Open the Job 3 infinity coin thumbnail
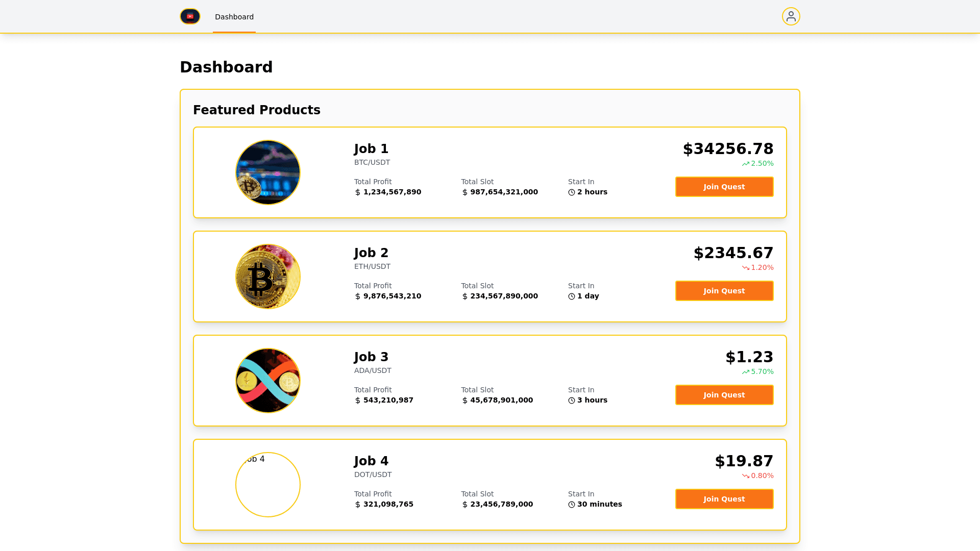The width and height of the screenshot is (980, 551). (268, 381)
